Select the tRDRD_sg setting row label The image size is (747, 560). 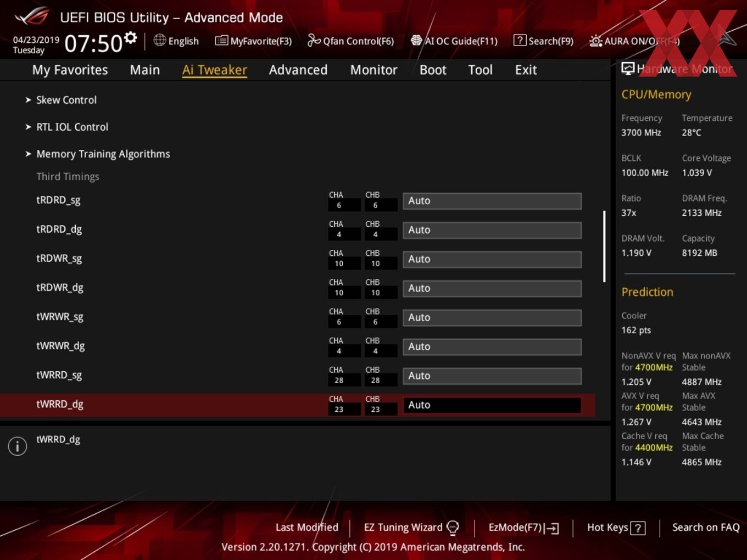[x=58, y=200]
